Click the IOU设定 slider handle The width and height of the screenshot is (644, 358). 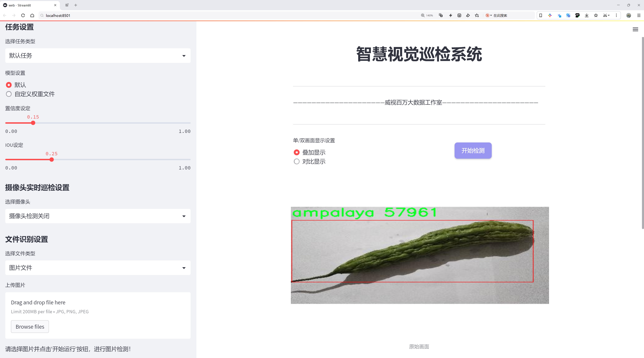52,160
